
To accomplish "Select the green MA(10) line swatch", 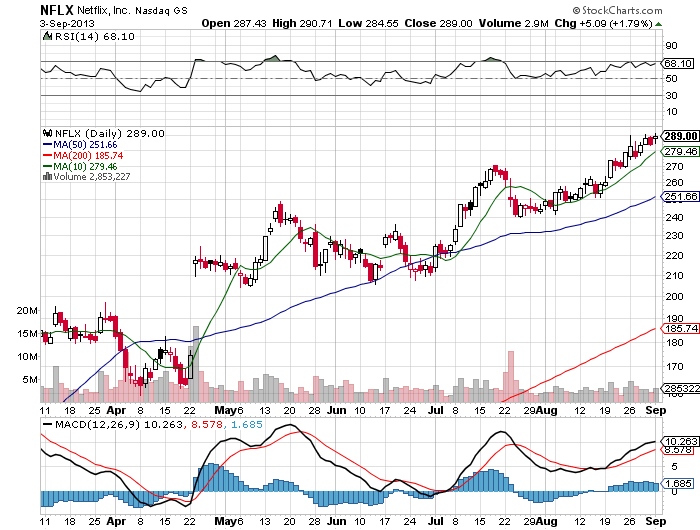I will (x=47, y=167).
